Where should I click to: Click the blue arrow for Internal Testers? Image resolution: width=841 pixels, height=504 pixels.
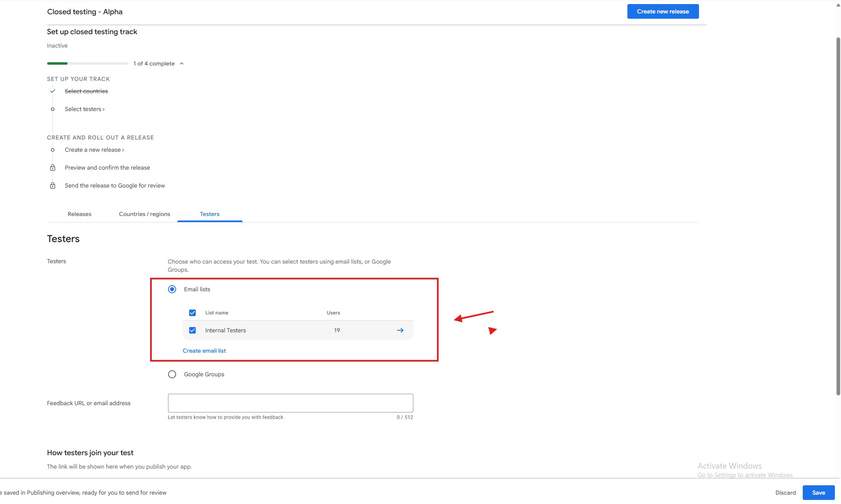click(x=400, y=330)
